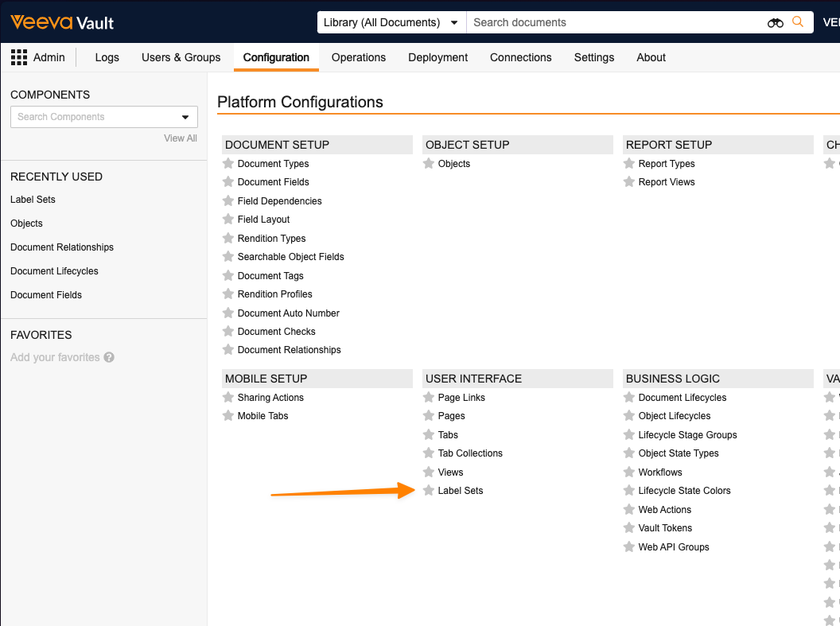
Task: Open the Tab Collections link
Action: [x=470, y=453]
